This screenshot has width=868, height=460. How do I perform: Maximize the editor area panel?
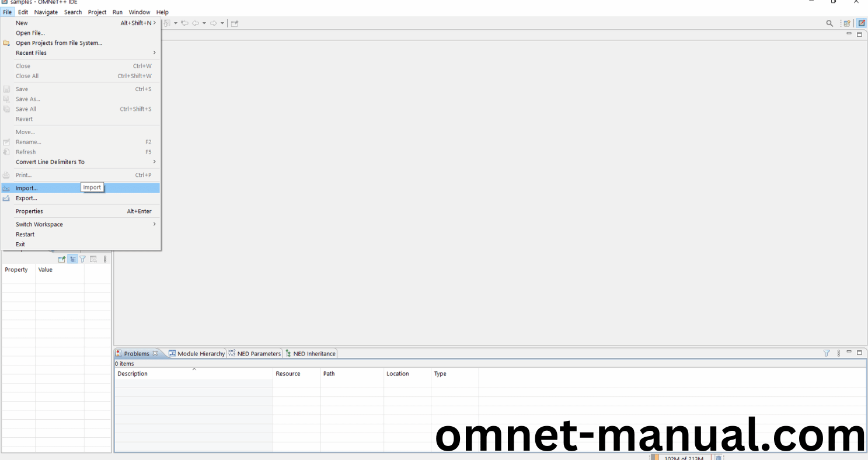click(859, 34)
